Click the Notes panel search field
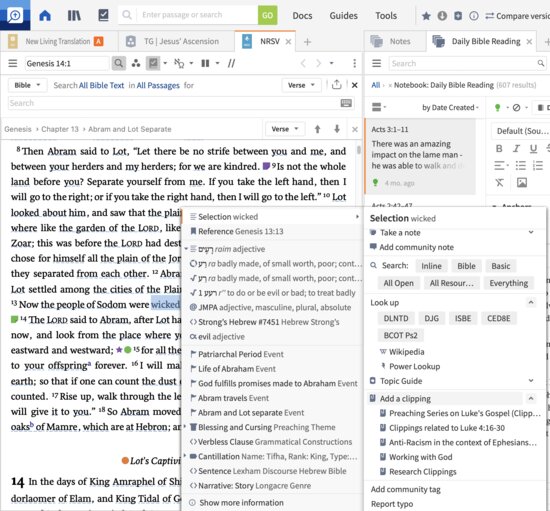Screen dimensions: 550x511 coord(467,63)
